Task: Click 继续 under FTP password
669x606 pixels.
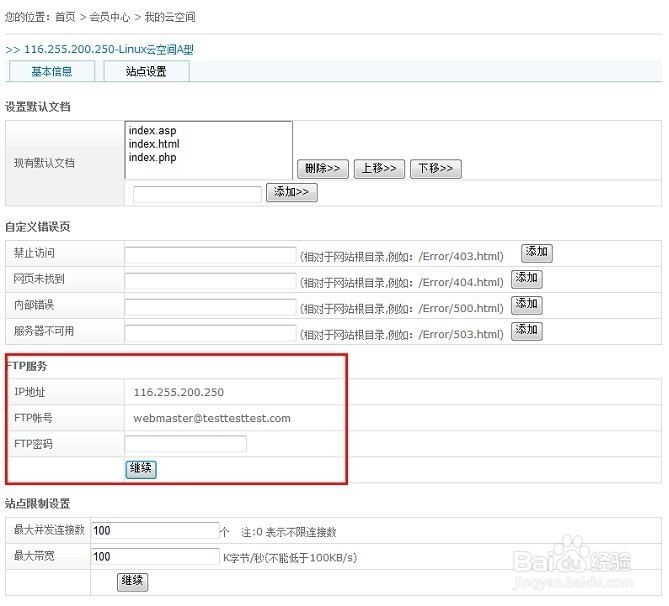Action: (141, 469)
